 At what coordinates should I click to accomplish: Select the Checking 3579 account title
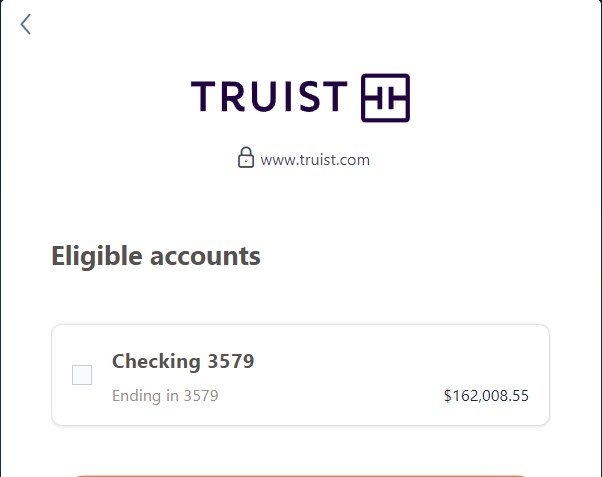[x=183, y=361]
